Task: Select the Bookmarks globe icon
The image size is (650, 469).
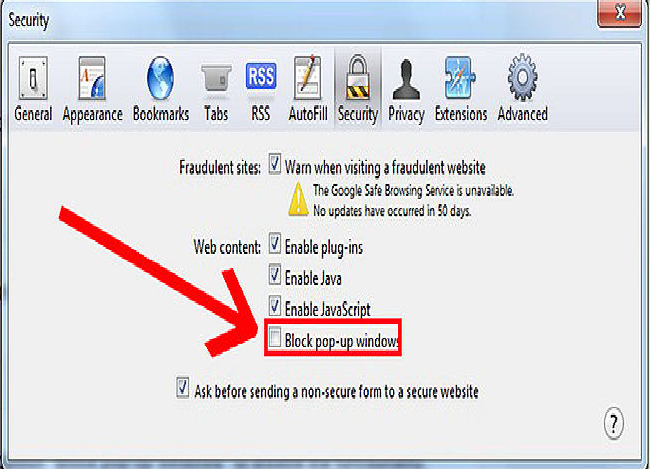Action: click(160, 78)
